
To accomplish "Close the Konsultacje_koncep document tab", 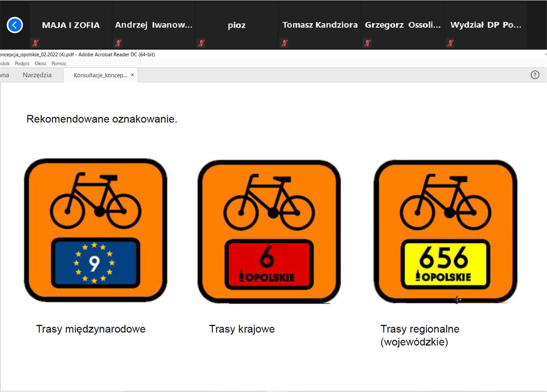I will tap(132, 75).
